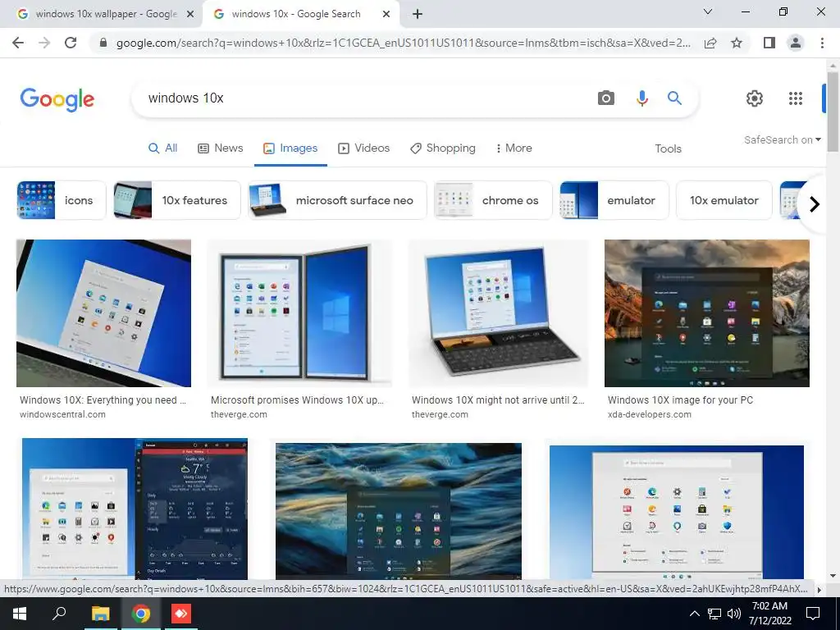Filter by the 10x features chip

pyautogui.click(x=177, y=200)
